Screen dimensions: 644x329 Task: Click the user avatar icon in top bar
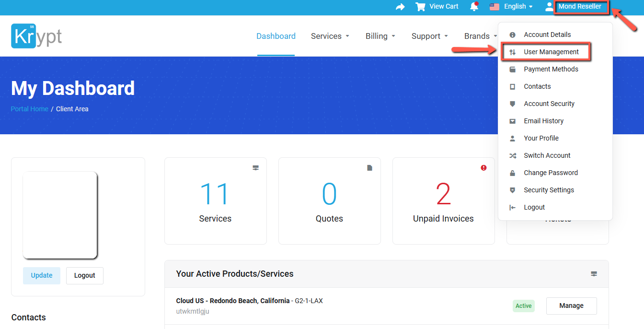(549, 7)
